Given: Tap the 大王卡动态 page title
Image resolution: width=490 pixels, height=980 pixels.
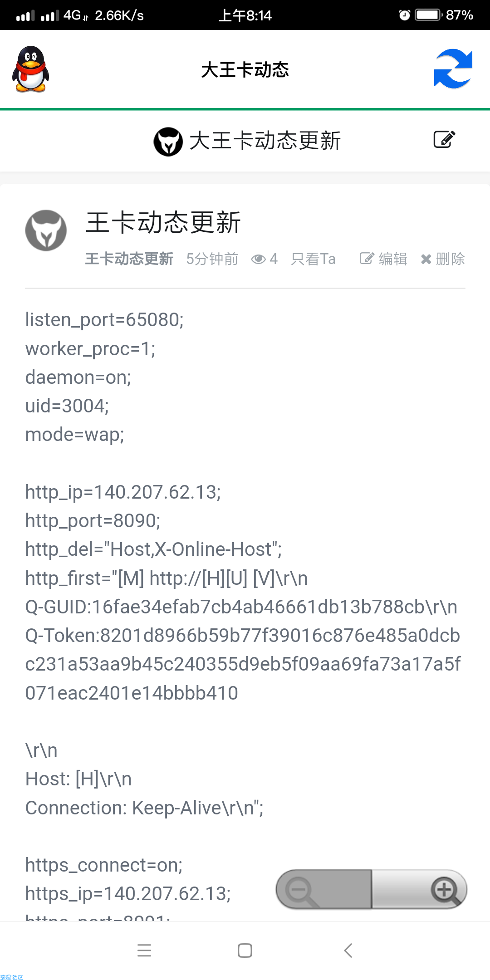Looking at the screenshot, I should click(245, 69).
